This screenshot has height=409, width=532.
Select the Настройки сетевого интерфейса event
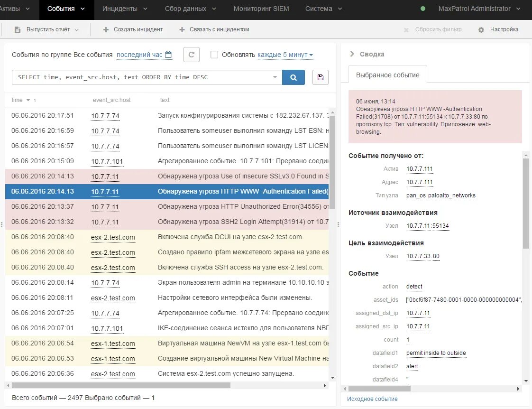[166, 298]
